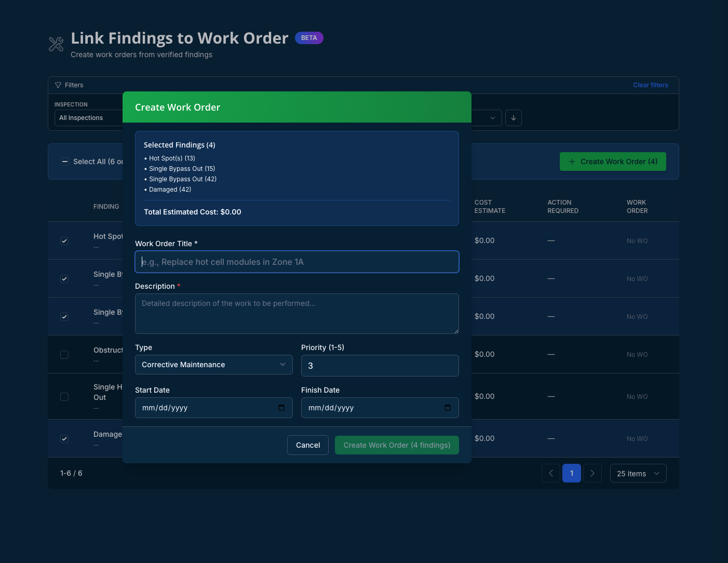Click the Cancel button in dialog
The image size is (728, 563).
pos(308,445)
